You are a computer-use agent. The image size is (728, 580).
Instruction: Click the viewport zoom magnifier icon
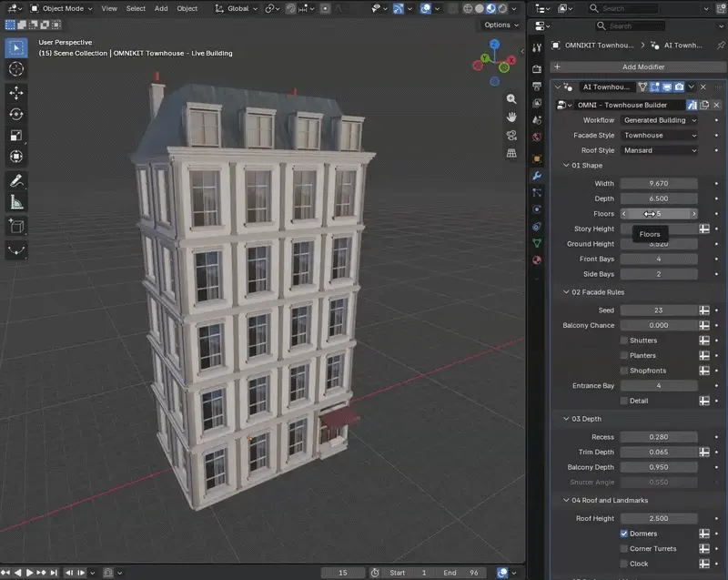pyautogui.click(x=511, y=99)
